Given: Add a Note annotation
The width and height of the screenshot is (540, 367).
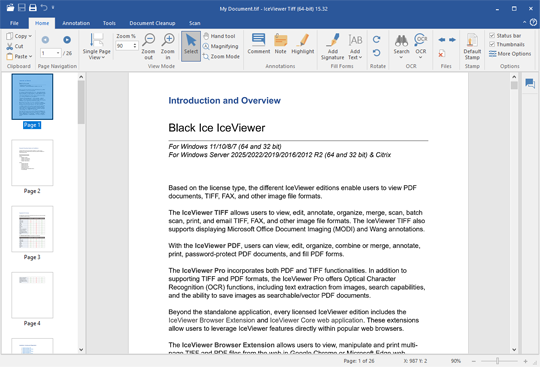Looking at the screenshot, I should 280,44.
